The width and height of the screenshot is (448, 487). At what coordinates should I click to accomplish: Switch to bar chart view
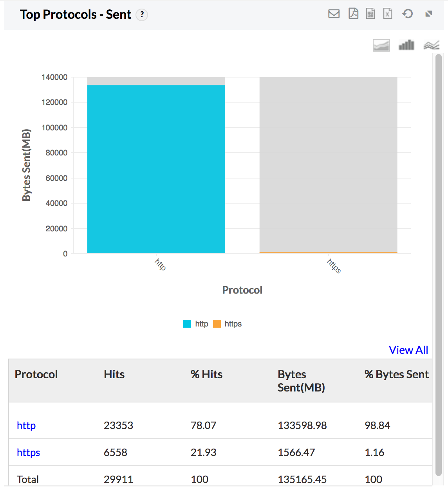406,45
